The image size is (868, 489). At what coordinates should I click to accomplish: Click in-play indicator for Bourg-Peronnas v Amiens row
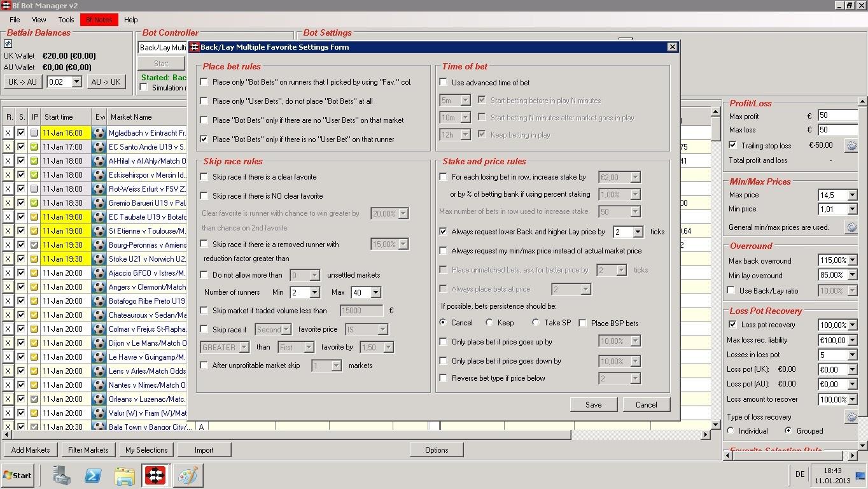[34, 245]
